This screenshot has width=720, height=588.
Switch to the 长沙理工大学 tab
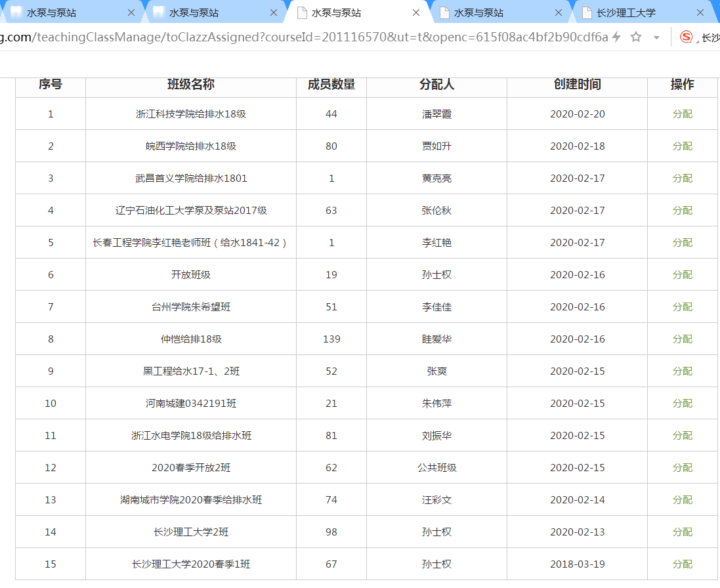[x=625, y=12]
